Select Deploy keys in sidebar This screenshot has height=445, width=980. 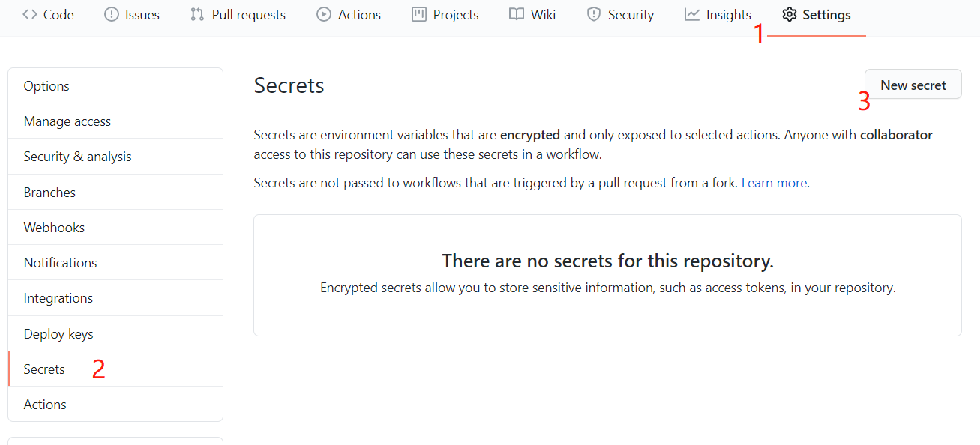tap(115, 334)
